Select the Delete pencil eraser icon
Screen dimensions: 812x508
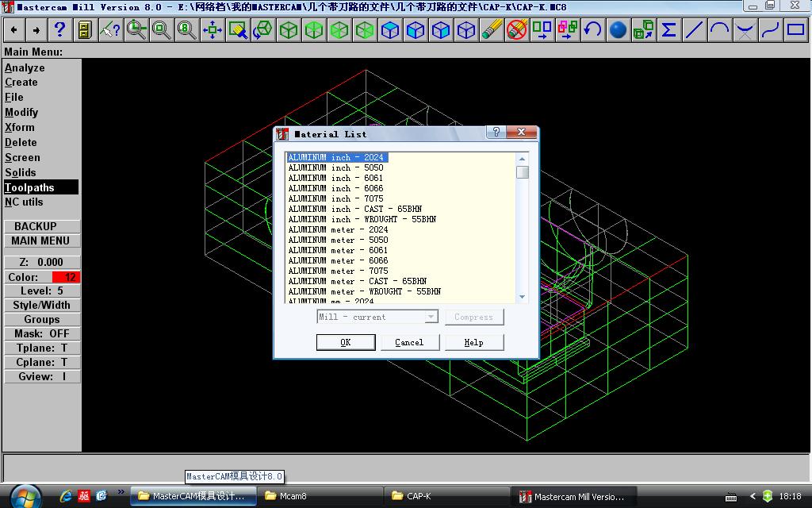click(492, 30)
